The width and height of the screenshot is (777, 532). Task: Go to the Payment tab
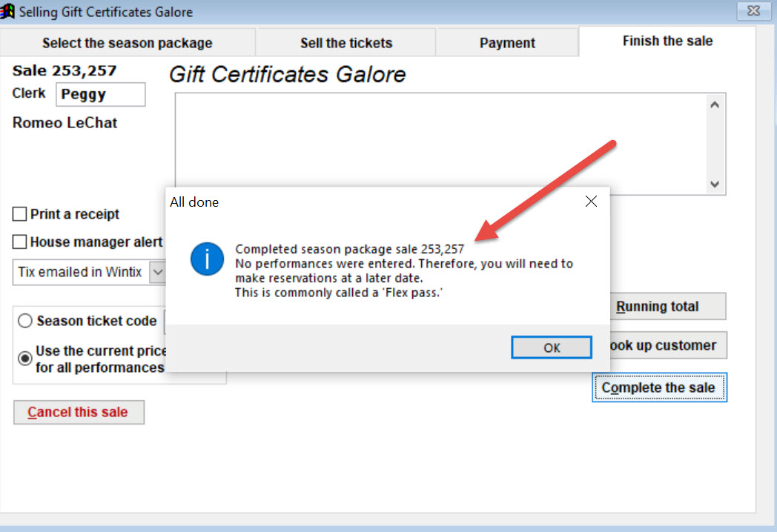pyautogui.click(x=507, y=43)
